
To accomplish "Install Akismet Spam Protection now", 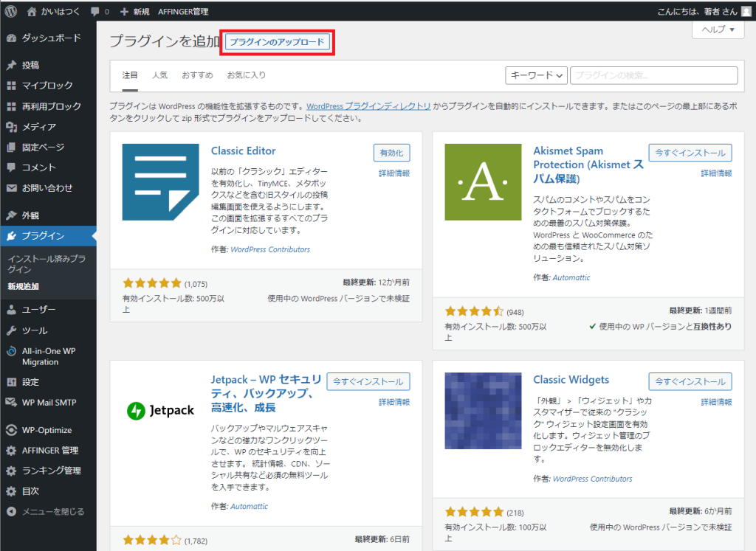I will click(690, 153).
